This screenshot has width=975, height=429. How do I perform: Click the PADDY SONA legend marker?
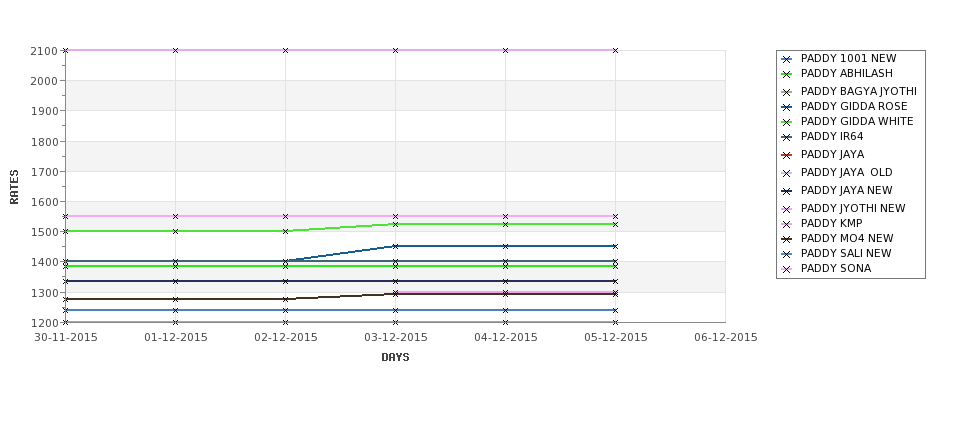(787, 269)
